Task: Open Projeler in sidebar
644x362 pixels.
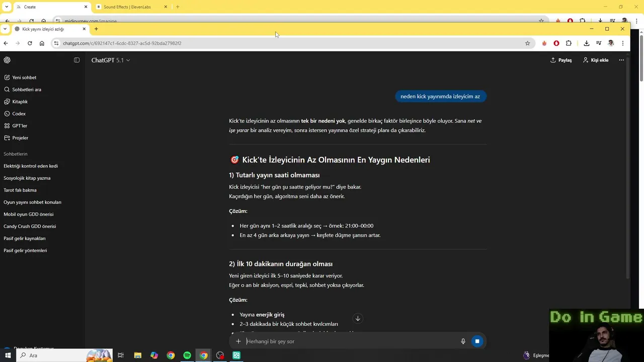Action: 42,138
